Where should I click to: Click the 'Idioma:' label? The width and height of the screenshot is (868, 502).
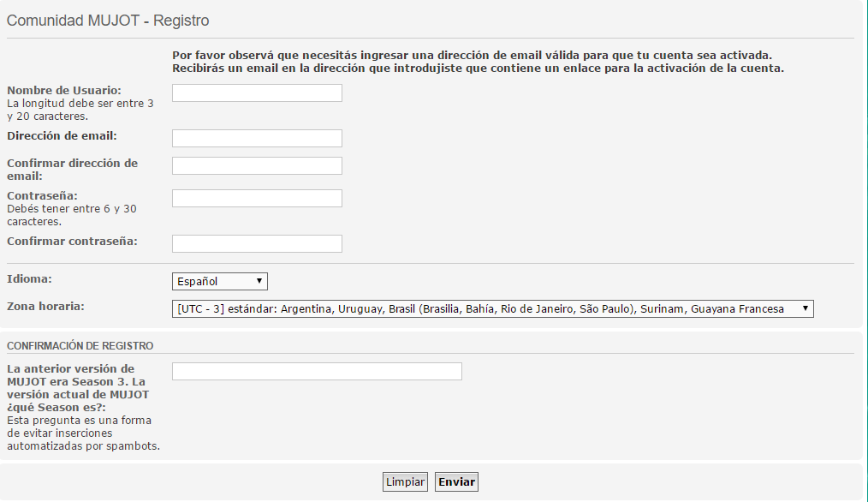tap(29, 278)
